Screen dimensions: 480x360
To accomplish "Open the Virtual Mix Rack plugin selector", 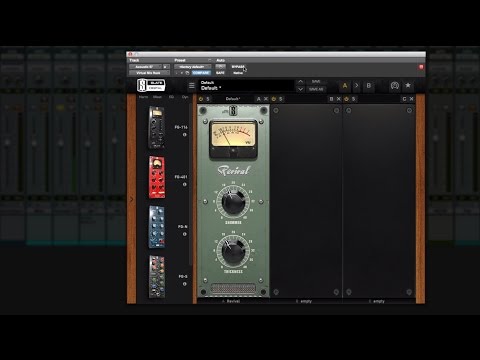I will click(149, 73).
